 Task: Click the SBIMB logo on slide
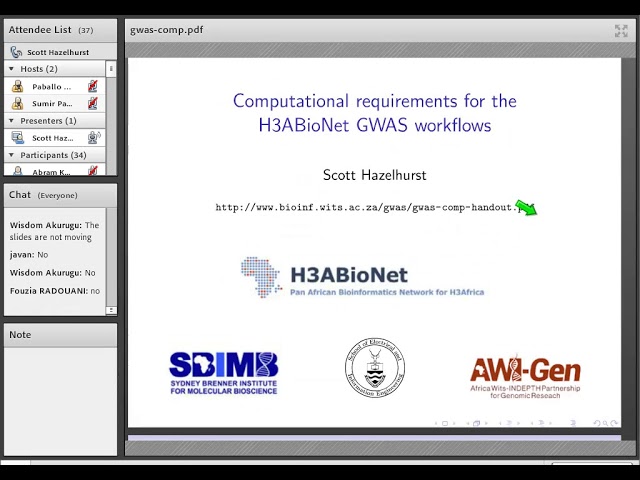coord(224,373)
